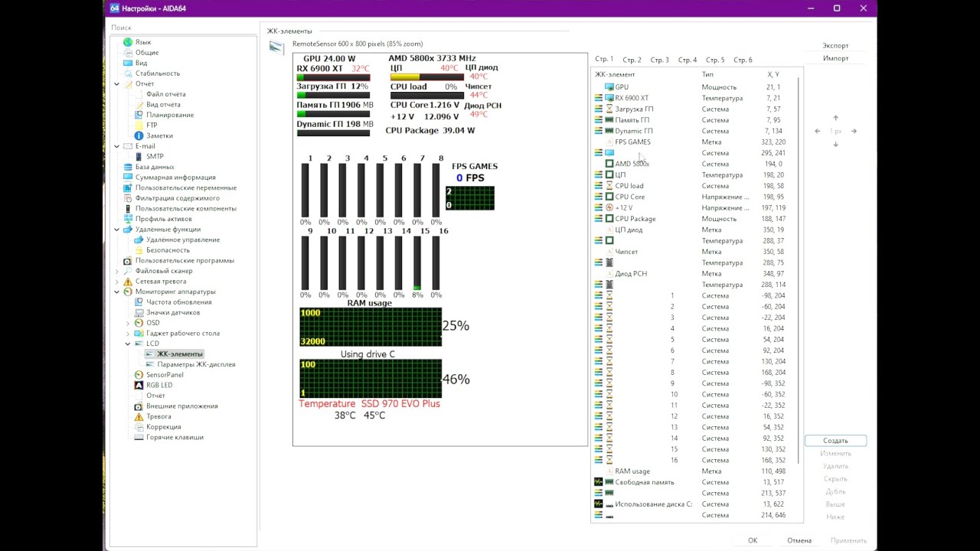Click the Экспорт button
The image size is (980, 551).
(835, 46)
